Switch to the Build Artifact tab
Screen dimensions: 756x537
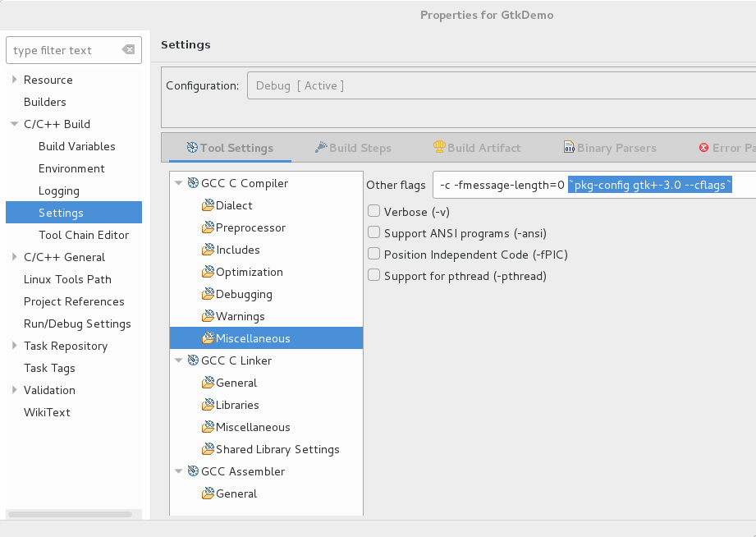click(x=477, y=148)
